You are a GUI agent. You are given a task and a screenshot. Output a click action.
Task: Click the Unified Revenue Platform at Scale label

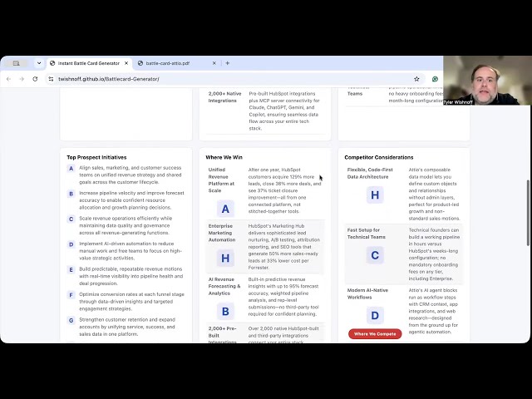pos(221,180)
